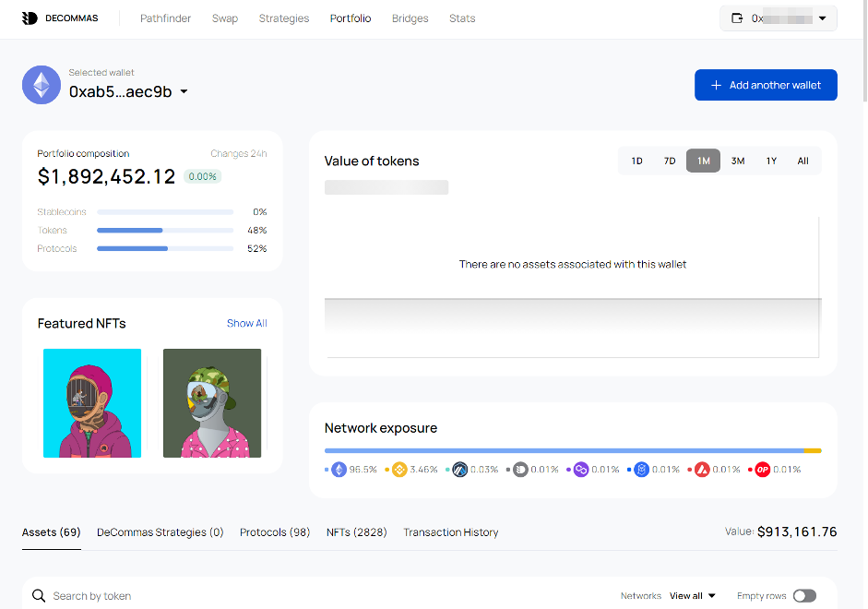Expand the selected wallet 0xab5...aec9b dropdown
This screenshot has width=868, height=609.
pyautogui.click(x=184, y=91)
